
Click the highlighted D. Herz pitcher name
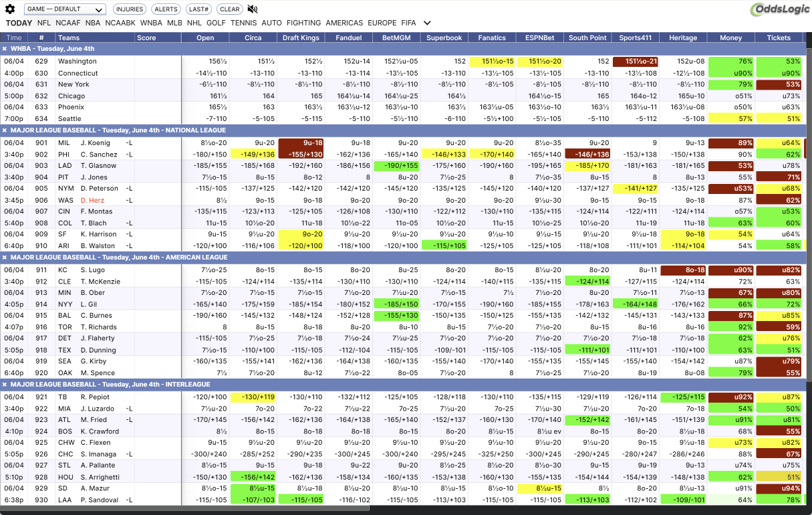tap(92, 200)
